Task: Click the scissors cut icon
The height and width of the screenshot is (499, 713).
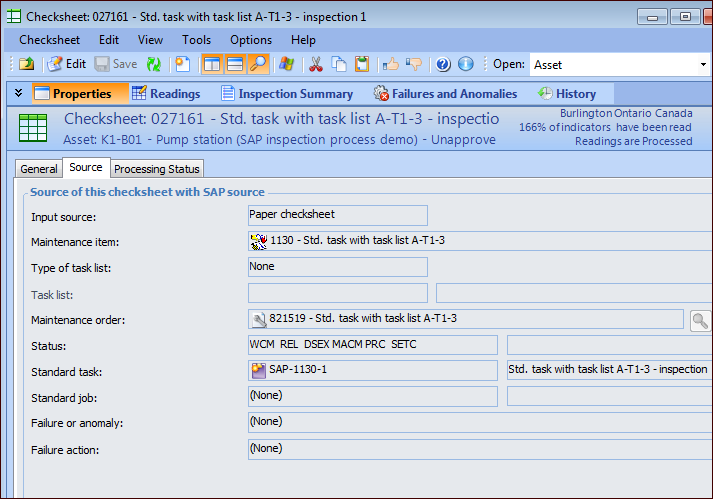Action: click(316, 64)
